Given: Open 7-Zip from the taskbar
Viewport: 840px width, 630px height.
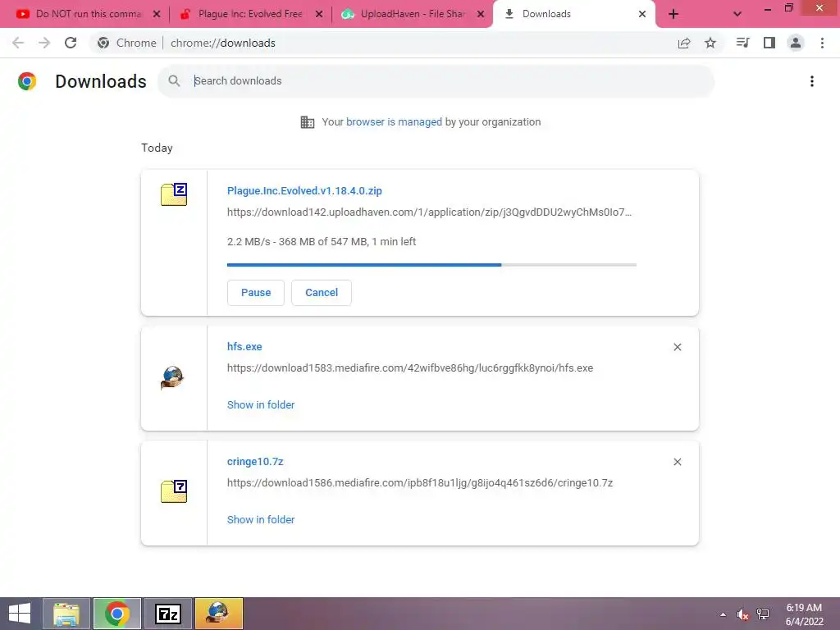Looking at the screenshot, I should click(x=167, y=614).
